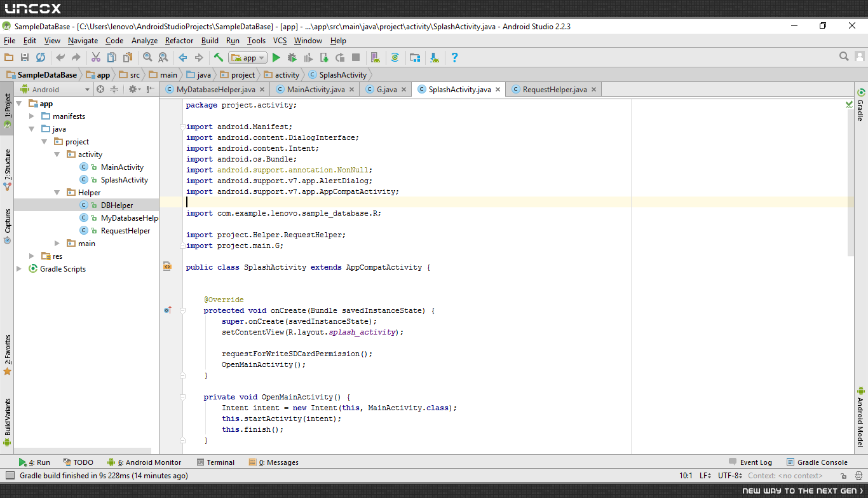
Task: Open the Android Monitor tool window
Action: coord(144,462)
